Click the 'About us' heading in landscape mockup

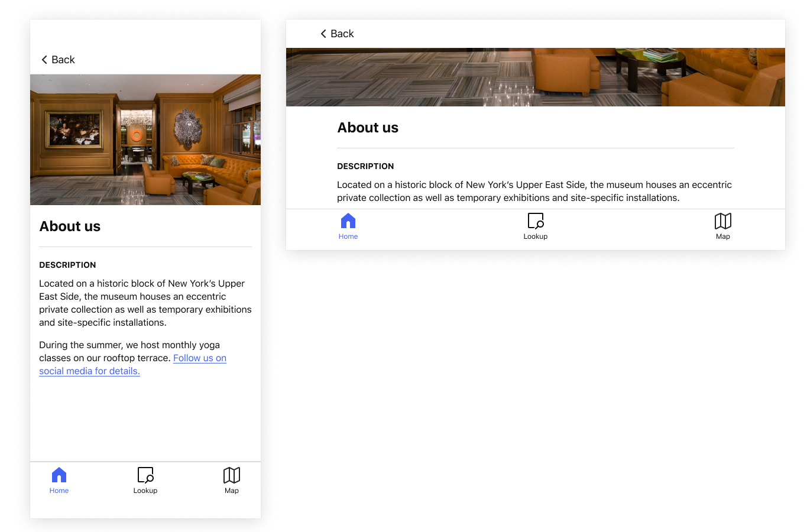368,128
